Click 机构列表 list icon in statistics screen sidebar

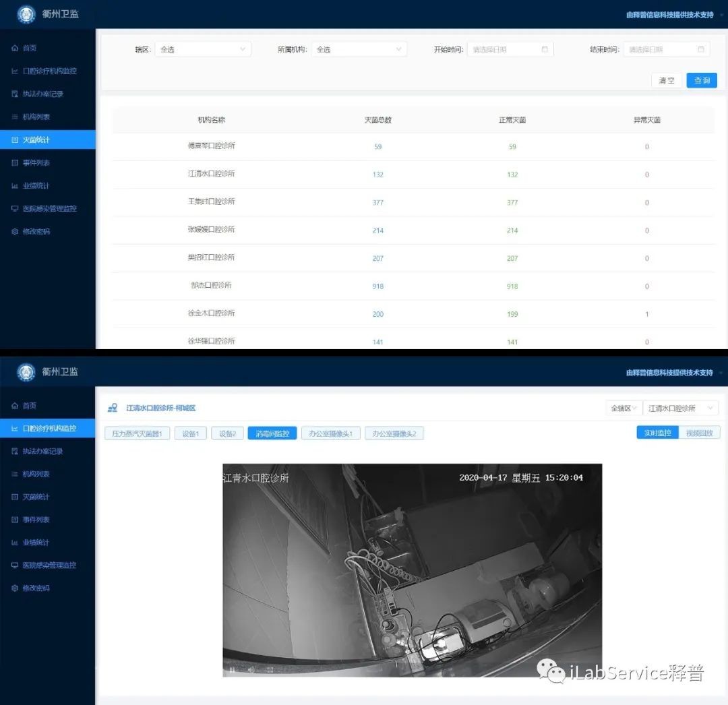[x=15, y=117]
